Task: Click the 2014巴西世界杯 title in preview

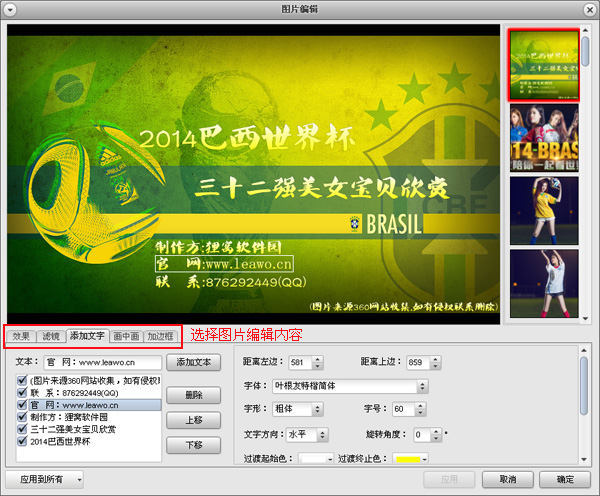Action: pos(247,137)
